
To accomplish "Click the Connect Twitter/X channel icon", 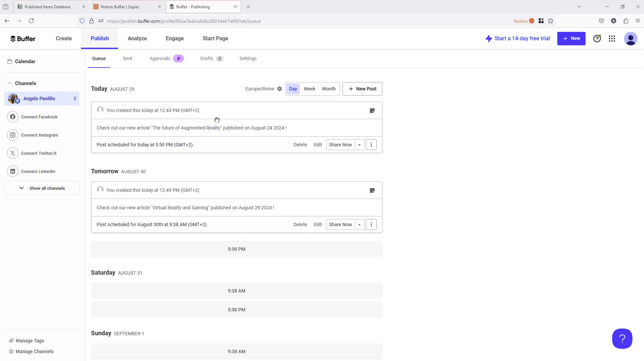I will [x=13, y=153].
